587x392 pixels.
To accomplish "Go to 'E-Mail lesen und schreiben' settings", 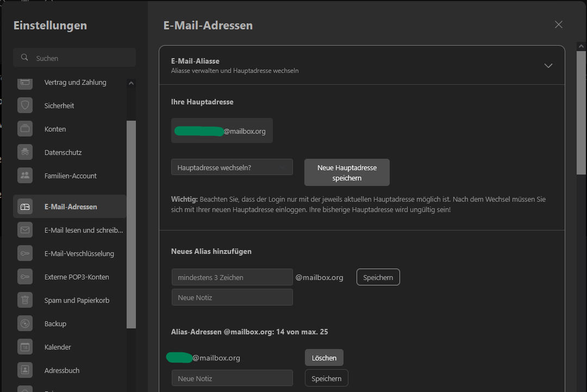I will [x=84, y=230].
